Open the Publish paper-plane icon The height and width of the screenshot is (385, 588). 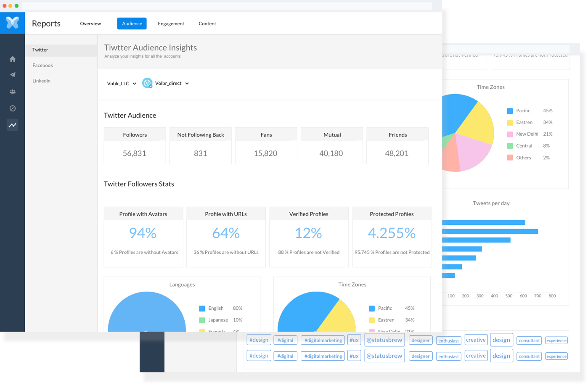pyautogui.click(x=13, y=75)
